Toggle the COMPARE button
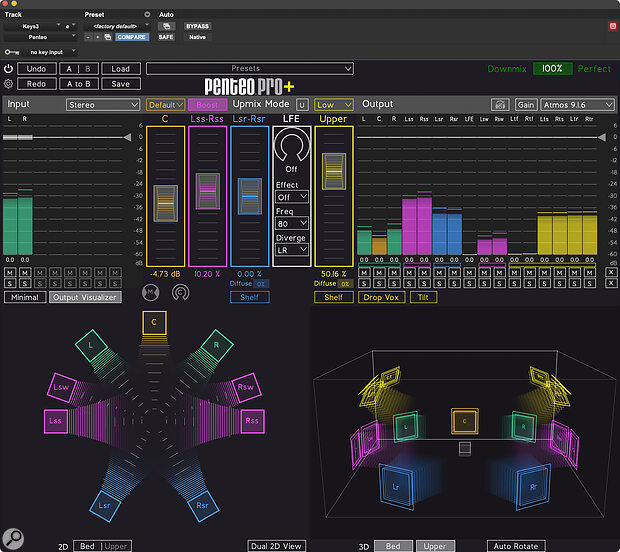 click(132, 37)
